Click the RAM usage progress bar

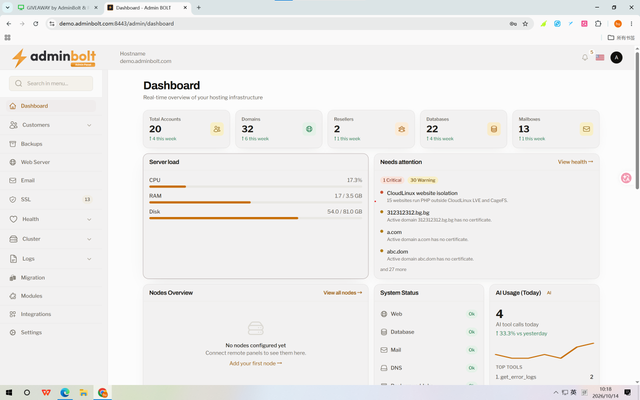pyautogui.click(x=256, y=202)
